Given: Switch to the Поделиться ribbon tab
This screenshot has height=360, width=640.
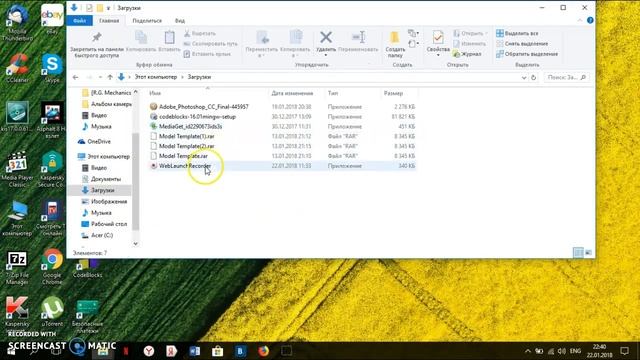Looking at the screenshot, I should tap(147, 20).
